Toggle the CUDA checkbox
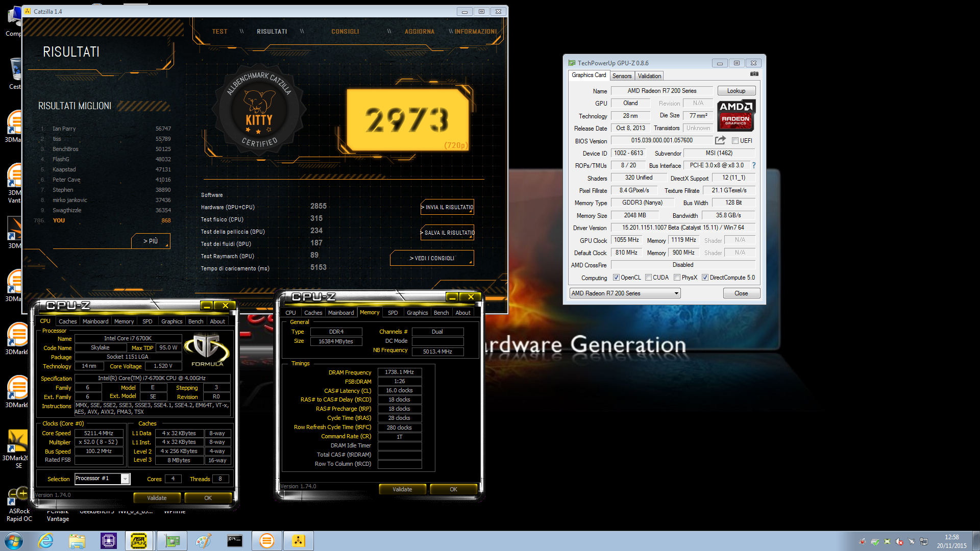Image resolution: width=980 pixels, height=551 pixels. (x=648, y=278)
